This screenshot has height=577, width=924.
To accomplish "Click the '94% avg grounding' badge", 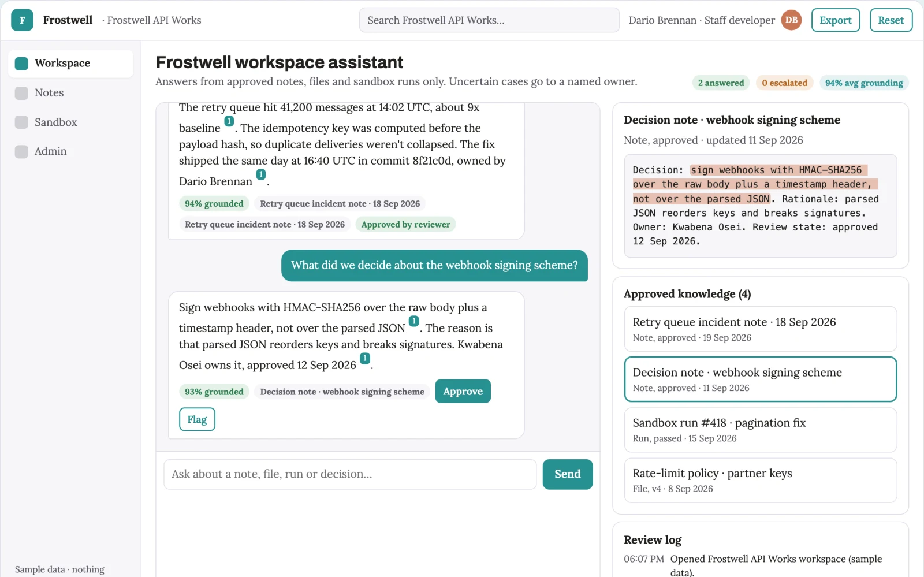I will pos(864,83).
